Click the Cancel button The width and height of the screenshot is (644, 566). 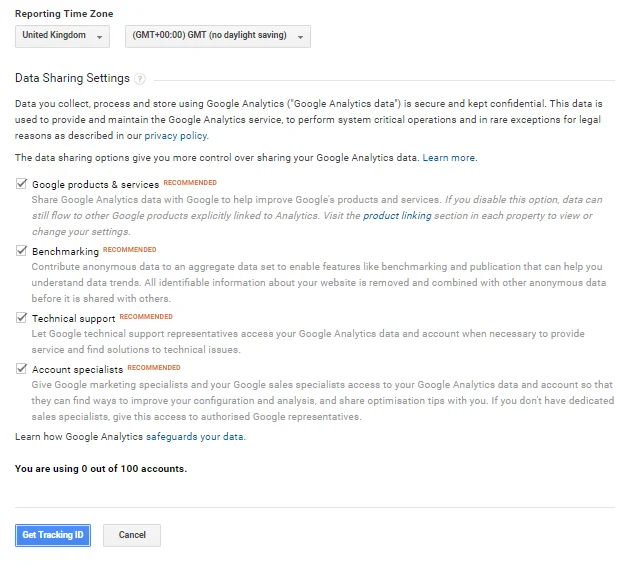pos(132,535)
